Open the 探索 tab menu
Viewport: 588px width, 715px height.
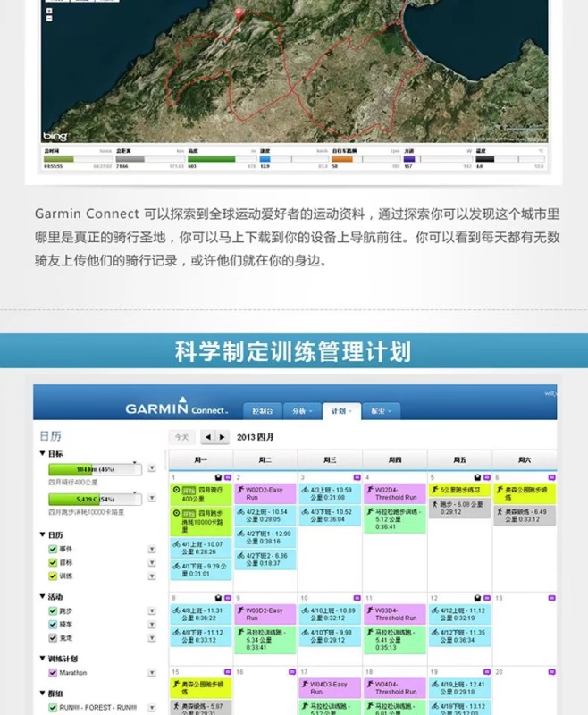[381, 411]
